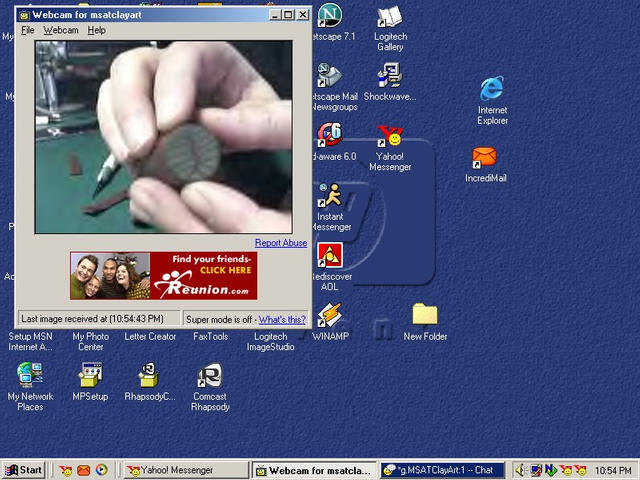This screenshot has width=640, height=480.
Task: Open Internet Explorer desktop icon
Action: 492,89
